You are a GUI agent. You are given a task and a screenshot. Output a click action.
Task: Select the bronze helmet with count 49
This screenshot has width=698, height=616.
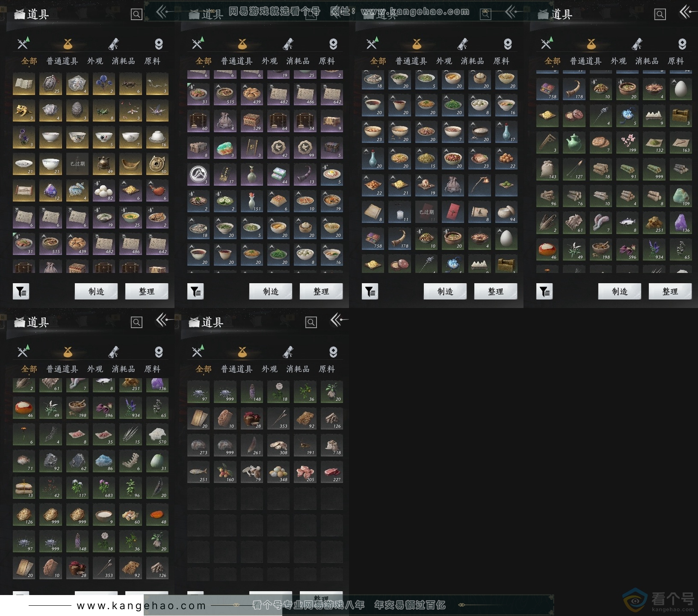tap(104, 164)
